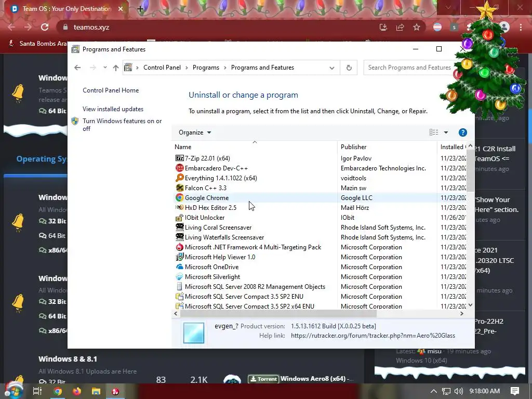The image size is (532, 399).
Task: Click publisher cell voidtools
Action: pos(353,178)
